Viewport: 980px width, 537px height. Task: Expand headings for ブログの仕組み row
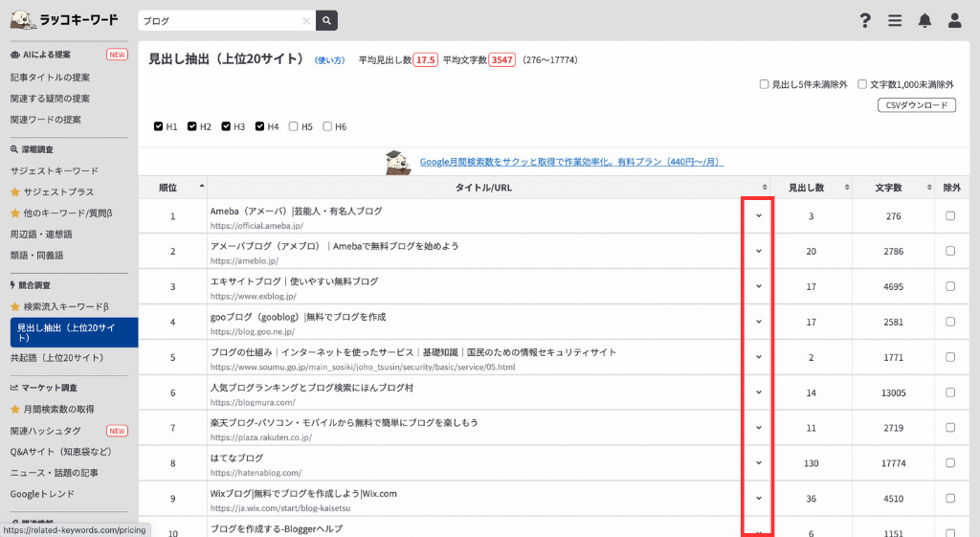coord(758,357)
